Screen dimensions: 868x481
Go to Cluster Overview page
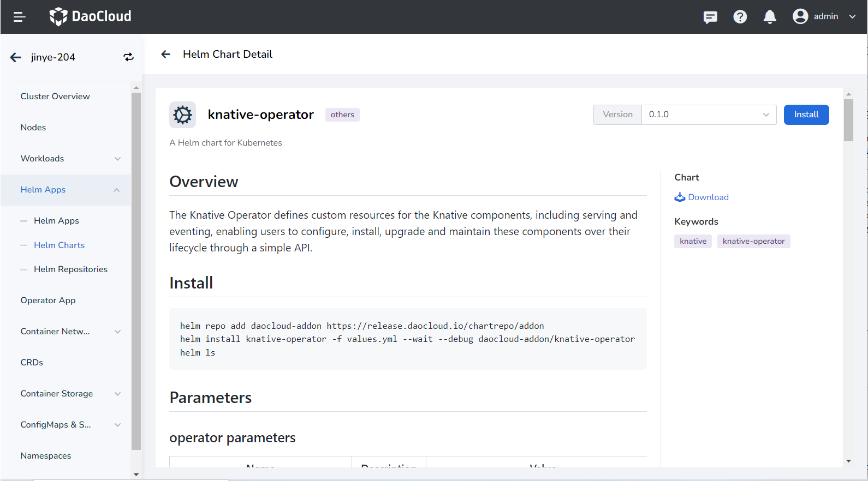point(55,97)
